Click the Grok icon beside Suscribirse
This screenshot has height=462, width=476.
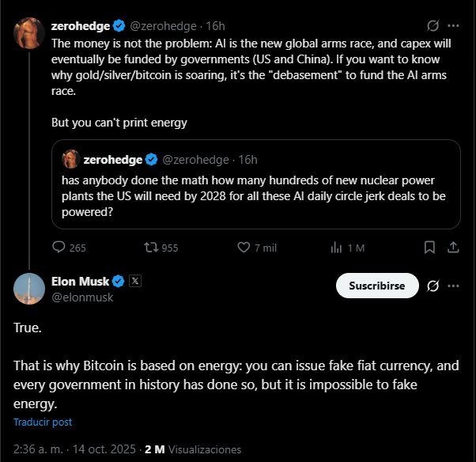[433, 286]
